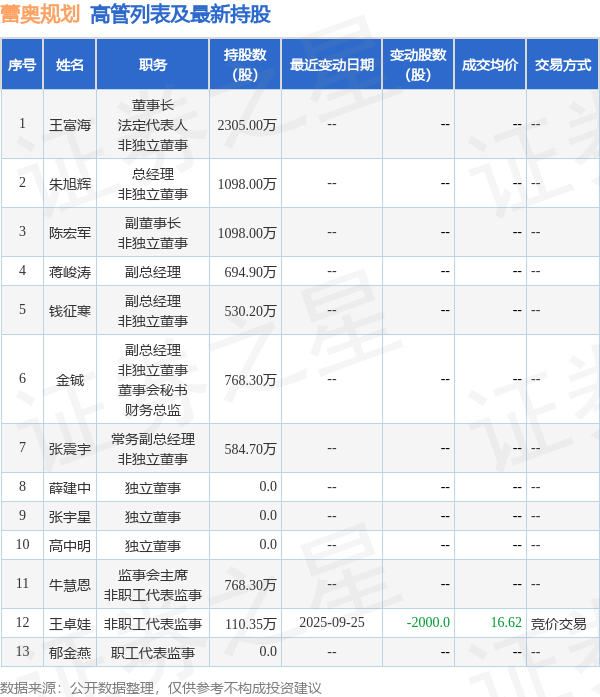
Task: Click the average price 16.62
Action: pyautogui.click(x=506, y=622)
